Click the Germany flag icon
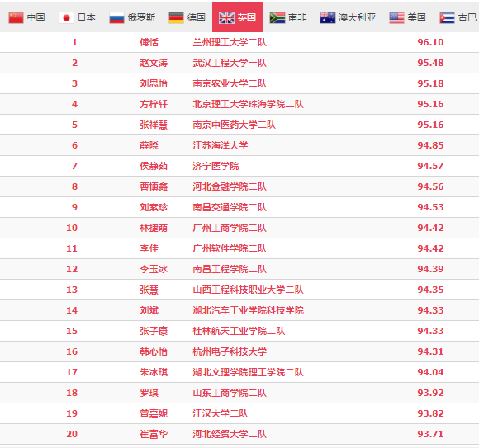Screen dimensions: 479x448 tap(176, 17)
